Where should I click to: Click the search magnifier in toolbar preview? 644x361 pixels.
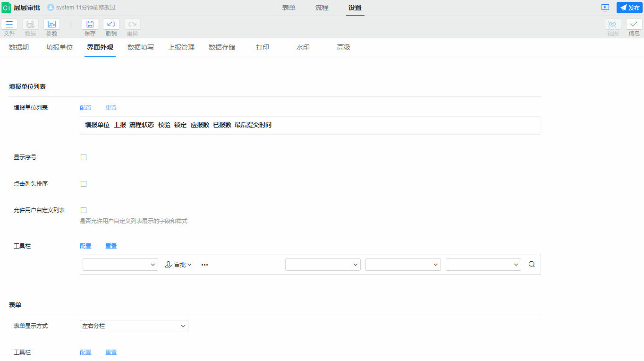click(532, 265)
